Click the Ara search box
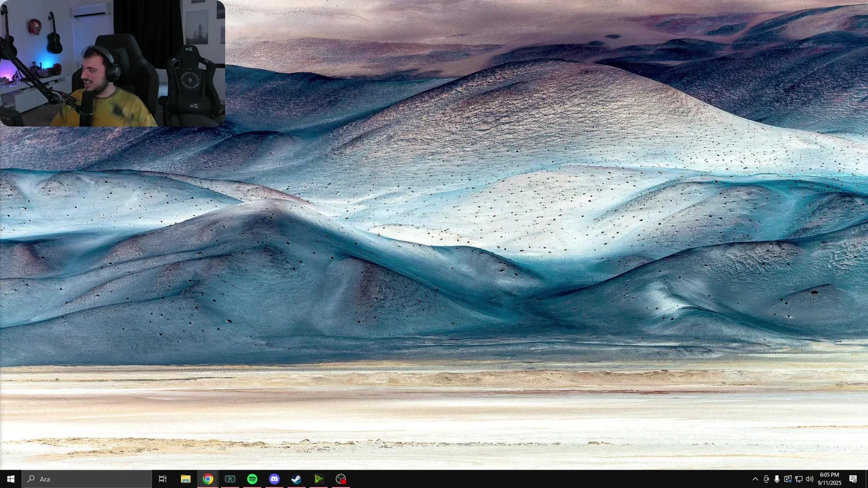The width and height of the screenshot is (868, 488). click(x=87, y=479)
